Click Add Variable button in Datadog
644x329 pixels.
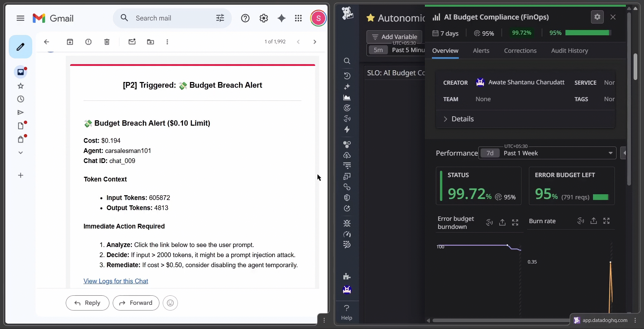[394, 37]
